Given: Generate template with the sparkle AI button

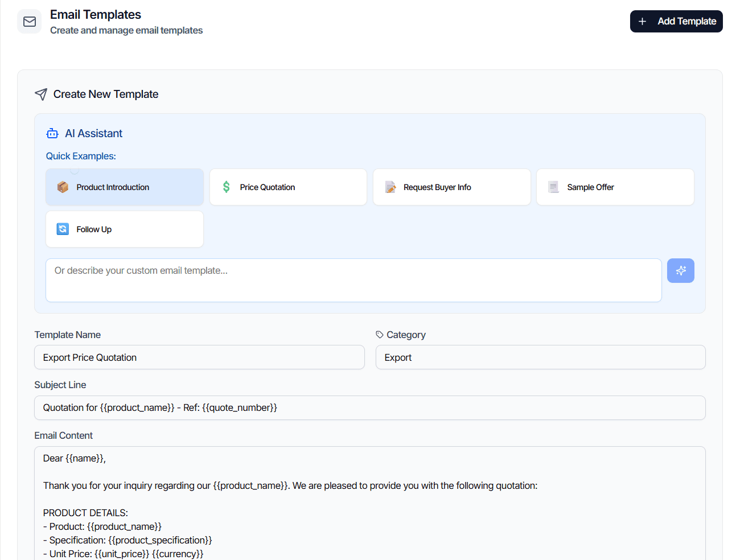Looking at the screenshot, I should pos(681,271).
